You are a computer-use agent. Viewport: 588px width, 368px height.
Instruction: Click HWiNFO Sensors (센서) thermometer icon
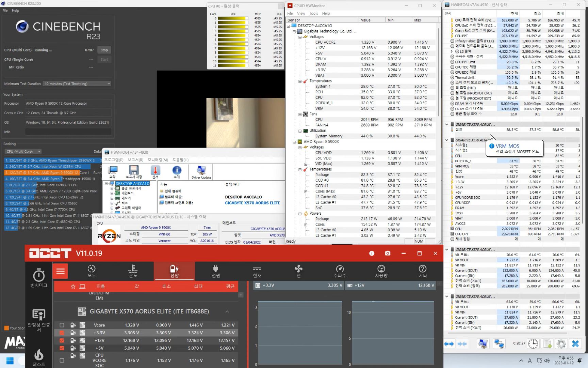(x=155, y=172)
